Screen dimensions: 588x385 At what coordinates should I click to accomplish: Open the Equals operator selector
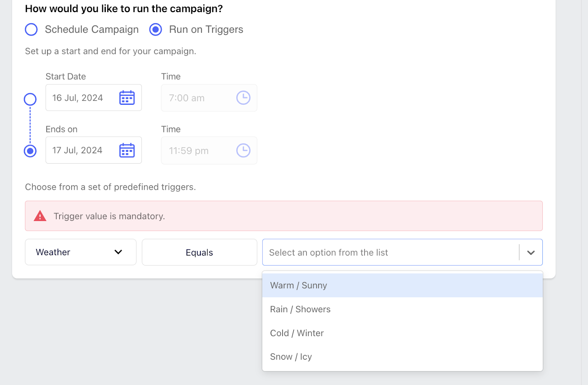click(199, 252)
